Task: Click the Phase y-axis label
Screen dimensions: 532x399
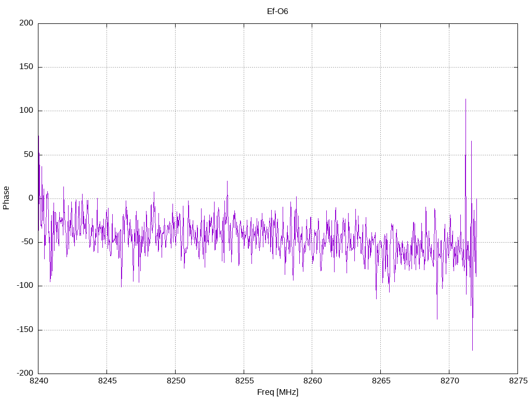Action: tap(6, 198)
